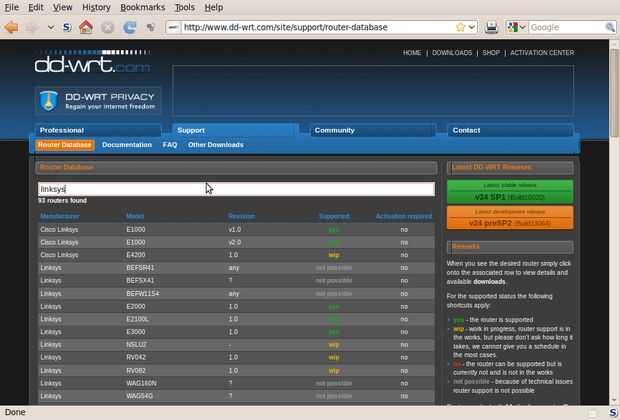Image resolution: width=620 pixels, height=420 pixels.
Task: Click the Print icon in the toolbar
Action: coord(491,27)
